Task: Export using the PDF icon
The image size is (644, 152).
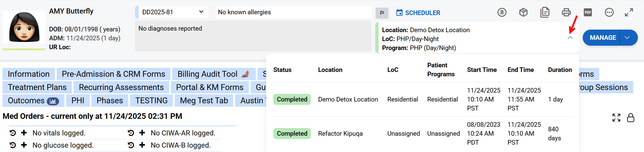Action: coord(588,12)
